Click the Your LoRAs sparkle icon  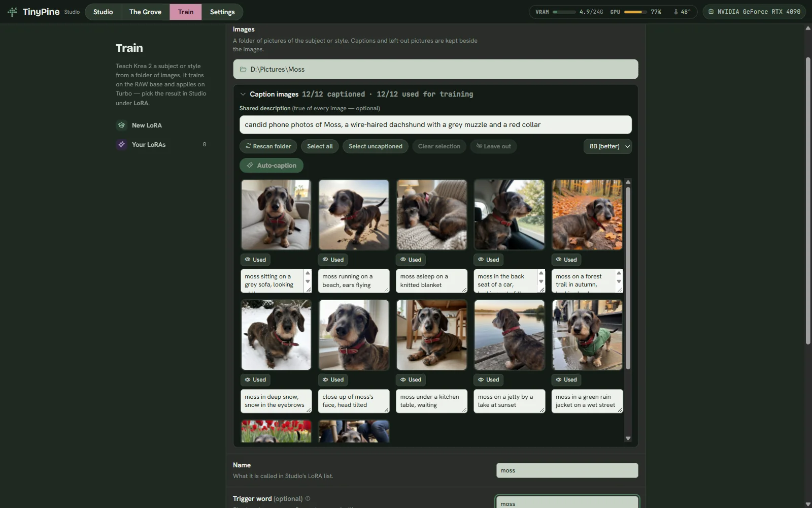coord(121,144)
